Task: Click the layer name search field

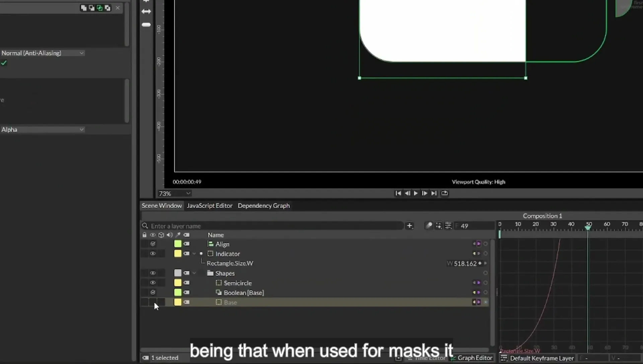Action: (x=273, y=226)
